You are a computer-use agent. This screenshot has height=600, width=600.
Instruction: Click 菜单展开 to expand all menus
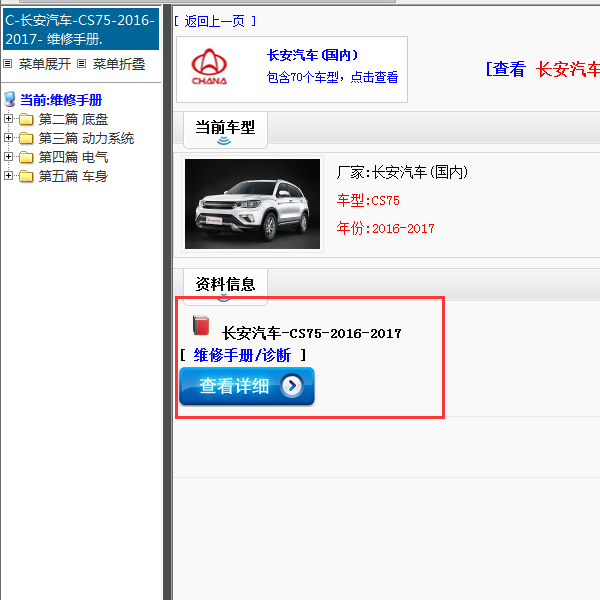[45, 64]
